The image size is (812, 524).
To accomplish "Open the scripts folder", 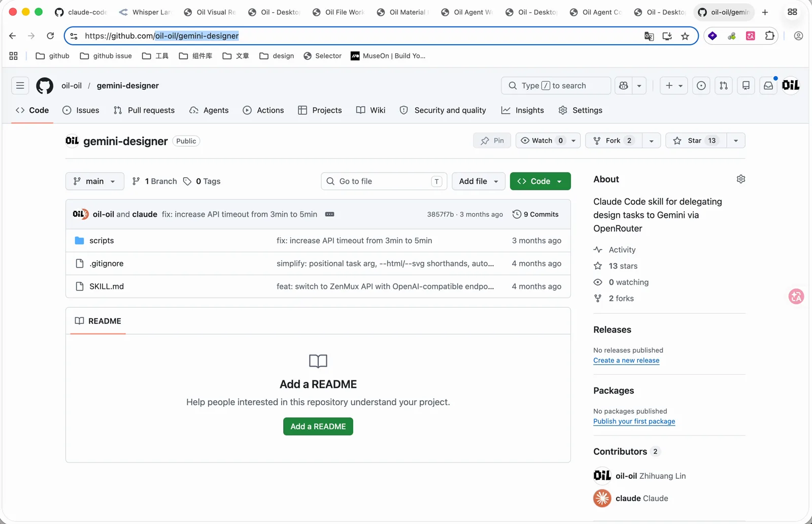I will [x=101, y=241].
